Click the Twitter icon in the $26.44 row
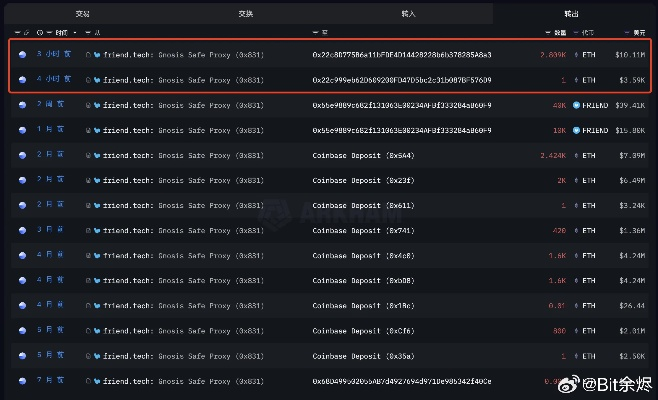 pos(97,305)
